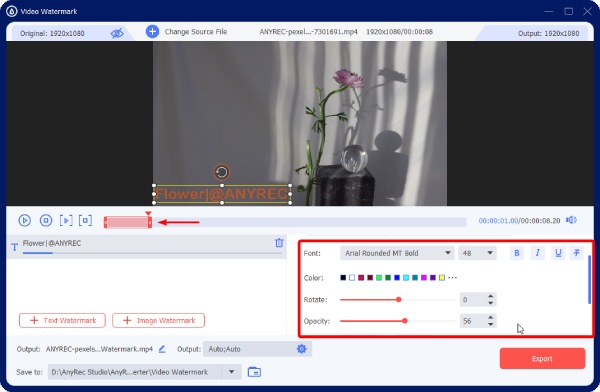600x392 pixels.
Task: Add an Image Watermark
Action: pyautogui.click(x=158, y=320)
